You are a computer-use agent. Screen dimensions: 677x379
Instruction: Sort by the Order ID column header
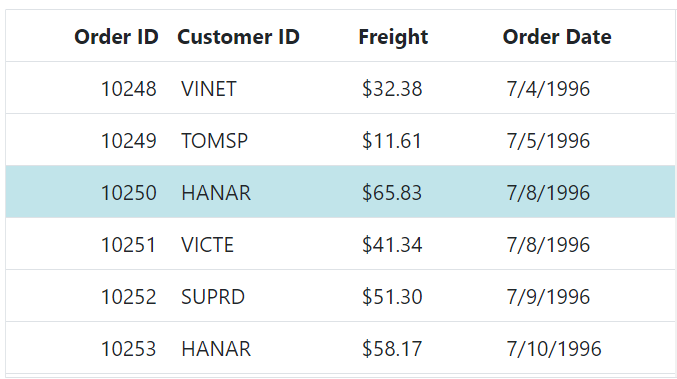pos(116,37)
